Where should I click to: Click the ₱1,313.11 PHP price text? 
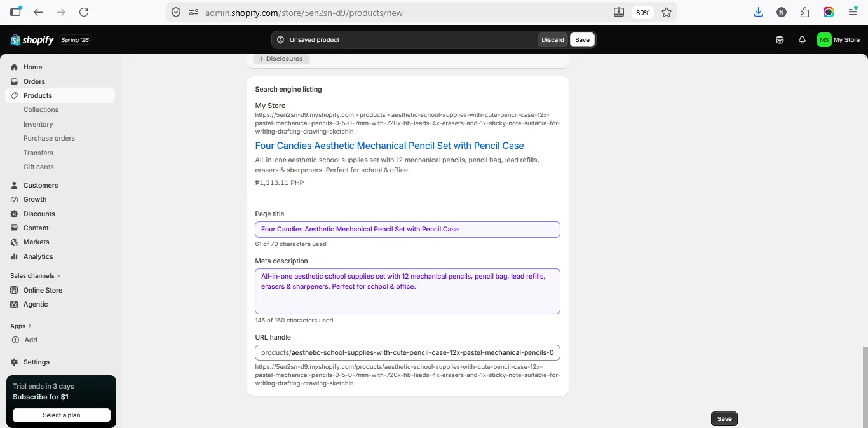tap(280, 183)
